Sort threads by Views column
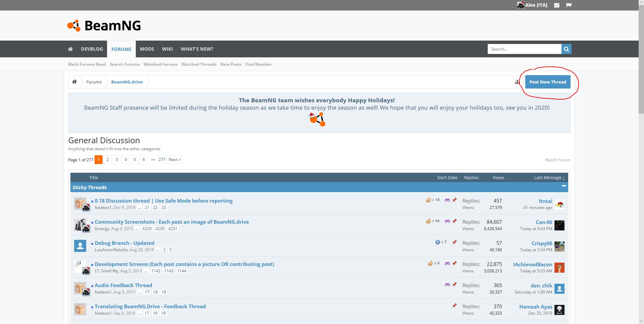This screenshot has height=324, width=644. click(498, 178)
